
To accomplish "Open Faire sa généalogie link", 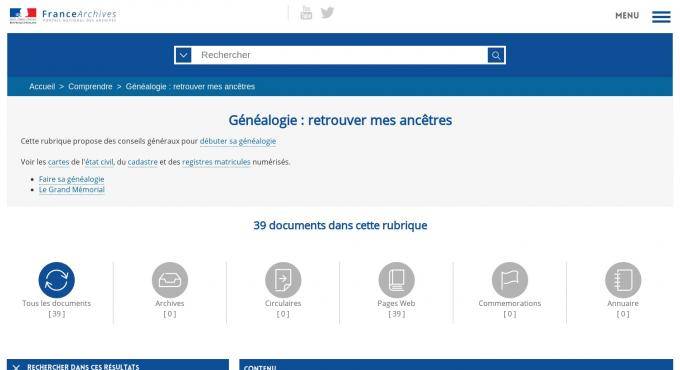I will pyautogui.click(x=72, y=179).
